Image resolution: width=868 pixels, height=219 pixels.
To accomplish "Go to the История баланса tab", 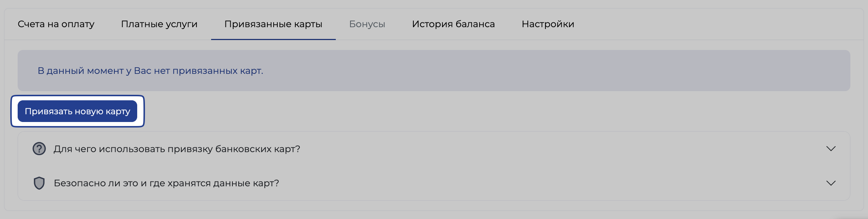I will coord(453,24).
